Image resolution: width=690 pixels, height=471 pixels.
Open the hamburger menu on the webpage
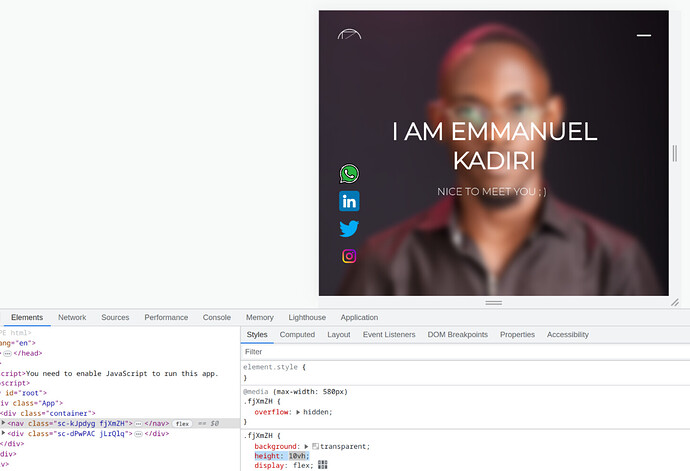point(644,35)
